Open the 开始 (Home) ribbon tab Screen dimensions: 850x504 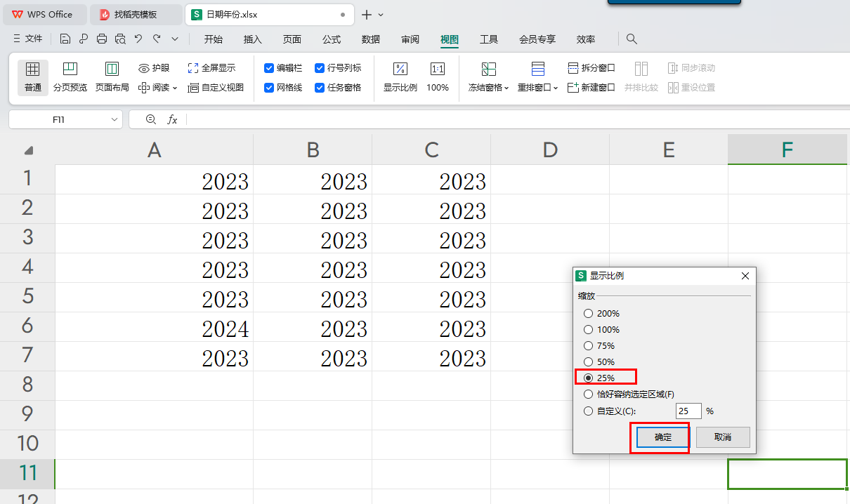(214, 39)
